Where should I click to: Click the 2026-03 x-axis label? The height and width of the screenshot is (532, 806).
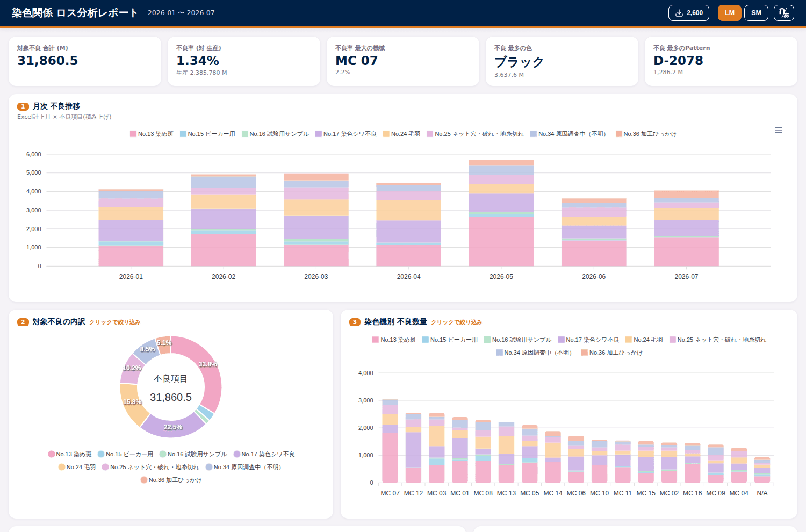(316, 277)
